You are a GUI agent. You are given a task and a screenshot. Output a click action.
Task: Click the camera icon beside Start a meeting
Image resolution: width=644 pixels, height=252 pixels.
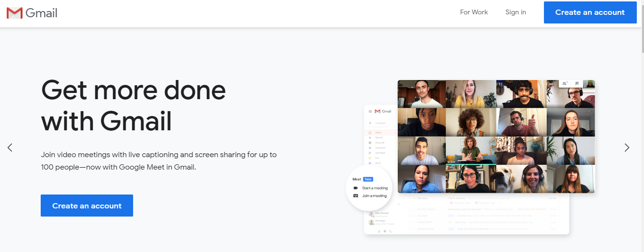tap(355, 188)
